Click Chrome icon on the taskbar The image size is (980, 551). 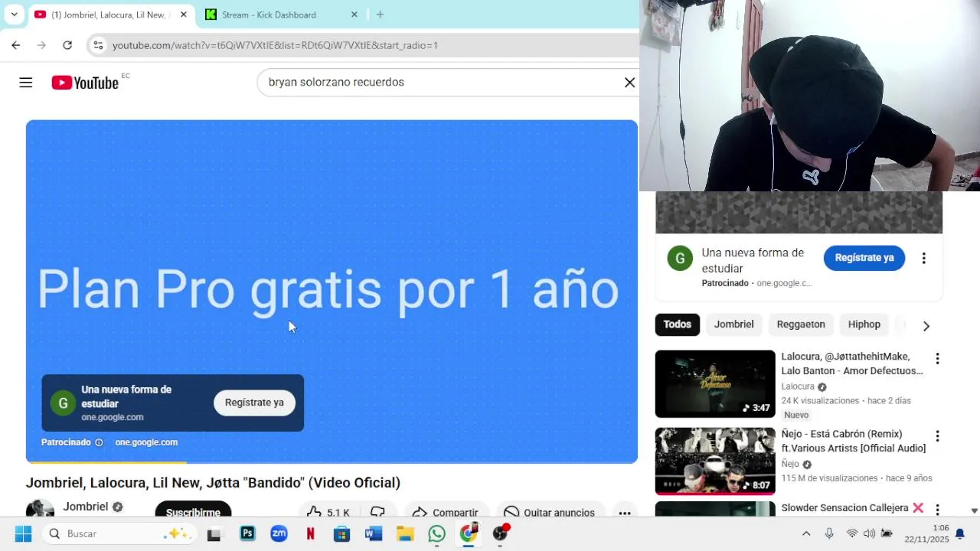click(469, 533)
